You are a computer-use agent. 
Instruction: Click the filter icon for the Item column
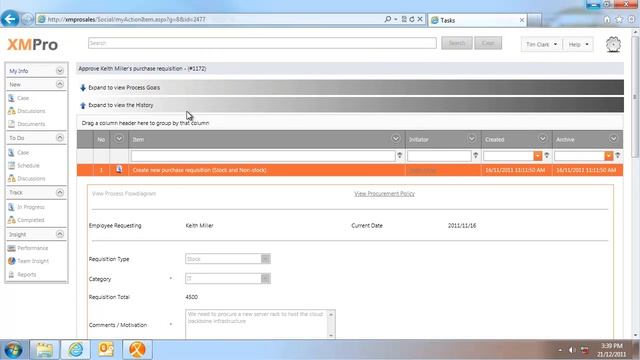(400, 156)
